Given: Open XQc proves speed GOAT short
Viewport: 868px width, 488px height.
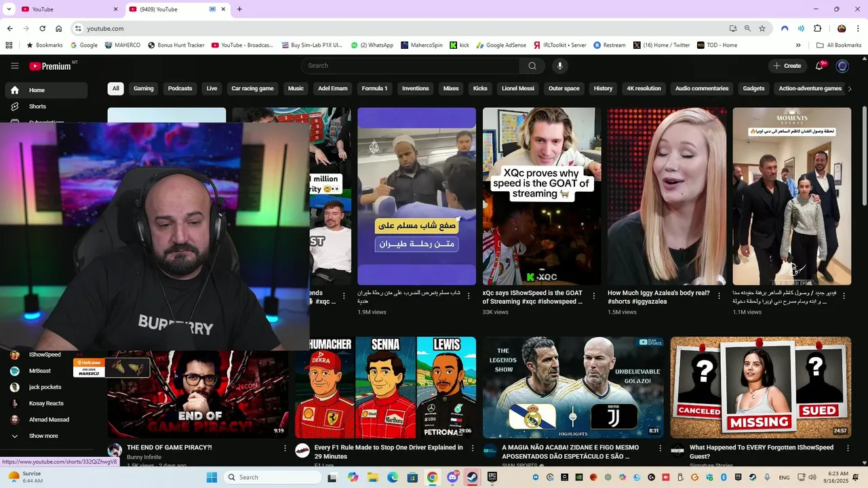Looking at the screenshot, I should pos(542,197).
